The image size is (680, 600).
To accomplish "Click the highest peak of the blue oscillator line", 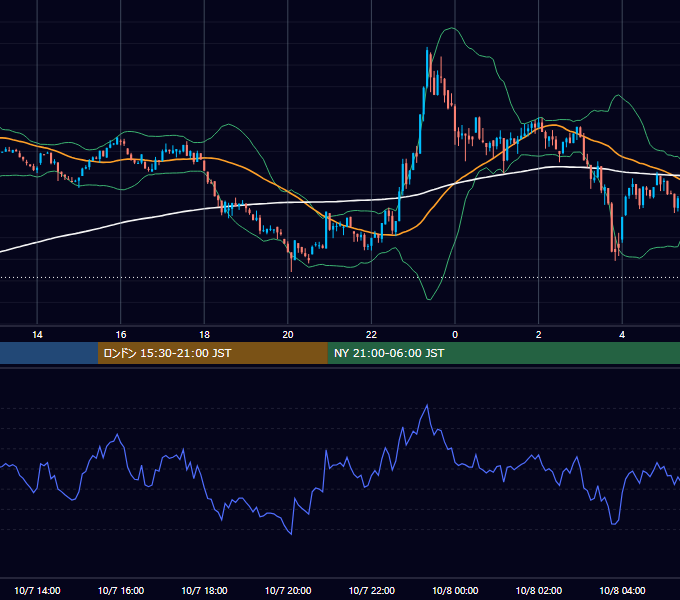I will [x=427, y=406].
